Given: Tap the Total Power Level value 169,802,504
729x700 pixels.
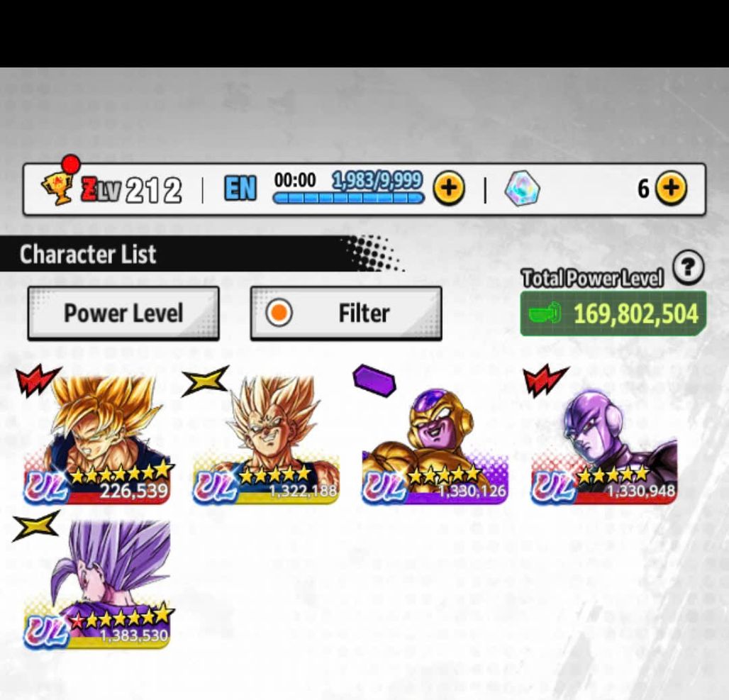Looking at the screenshot, I should point(635,313).
